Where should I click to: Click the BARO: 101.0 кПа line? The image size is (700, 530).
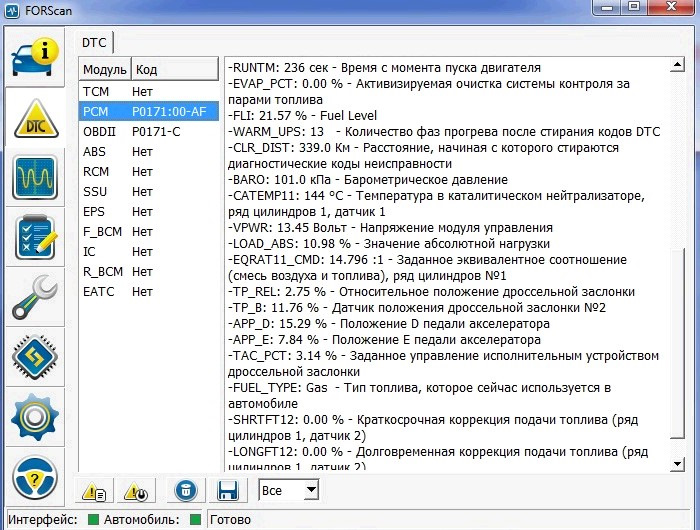click(x=368, y=179)
